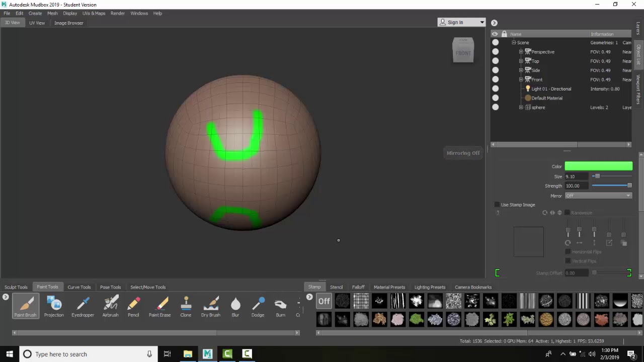This screenshot has height=362, width=644.
Task: Toggle visibility of Perspective camera
Action: point(496,52)
